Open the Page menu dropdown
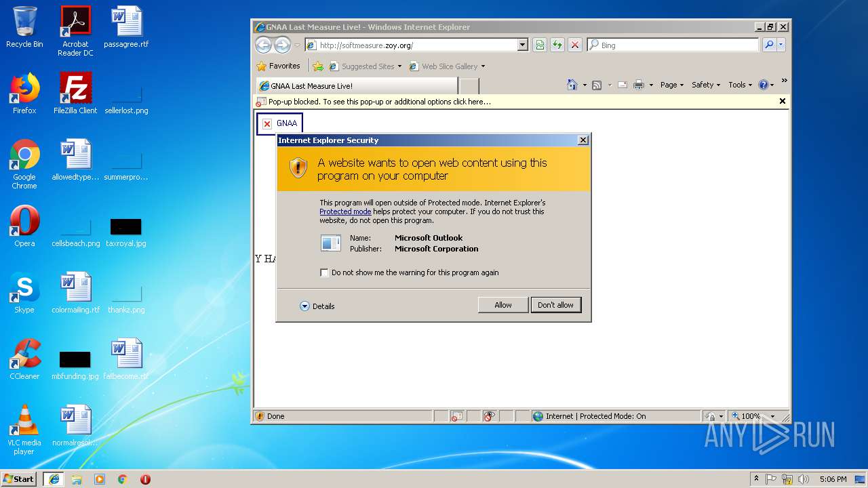 (672, 85)
